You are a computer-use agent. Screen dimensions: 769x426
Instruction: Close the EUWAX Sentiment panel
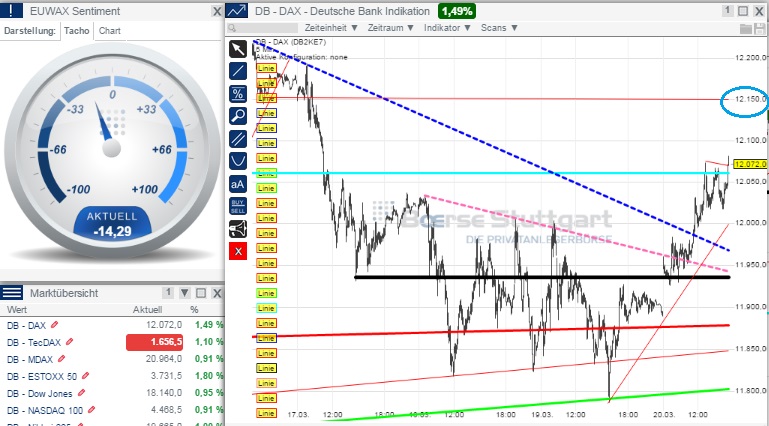click(x=217, y=11)
